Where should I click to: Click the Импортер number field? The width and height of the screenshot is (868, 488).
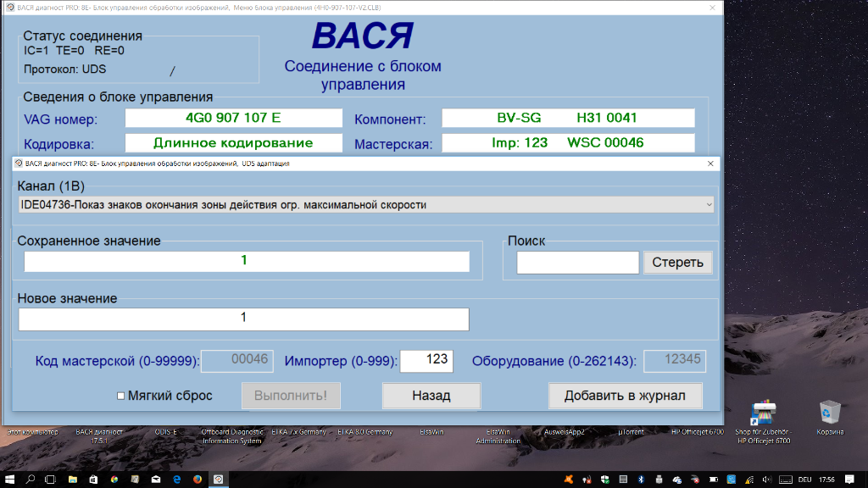point(426,360)
